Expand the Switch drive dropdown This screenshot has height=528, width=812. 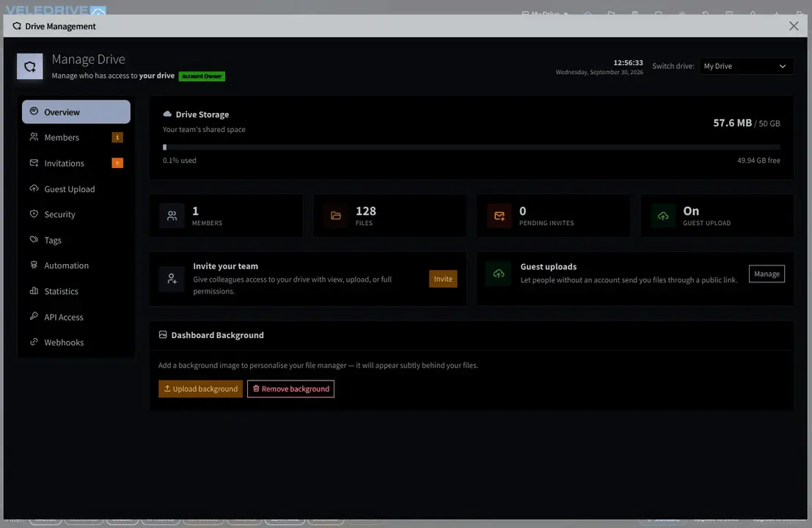(x=746, y=66)
